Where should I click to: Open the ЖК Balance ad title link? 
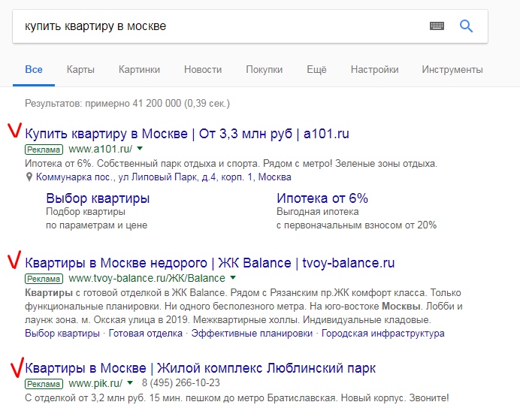click(x=210, y=263)
